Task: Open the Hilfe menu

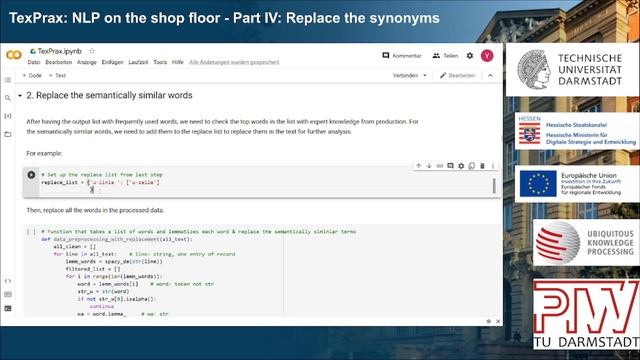Action: [178, 62]
